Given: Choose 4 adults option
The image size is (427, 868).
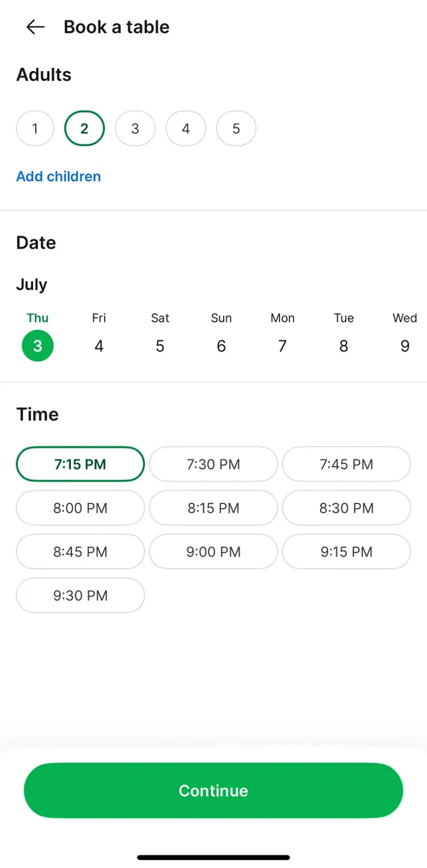Looking at the screenshot, I should pos(185,129).
